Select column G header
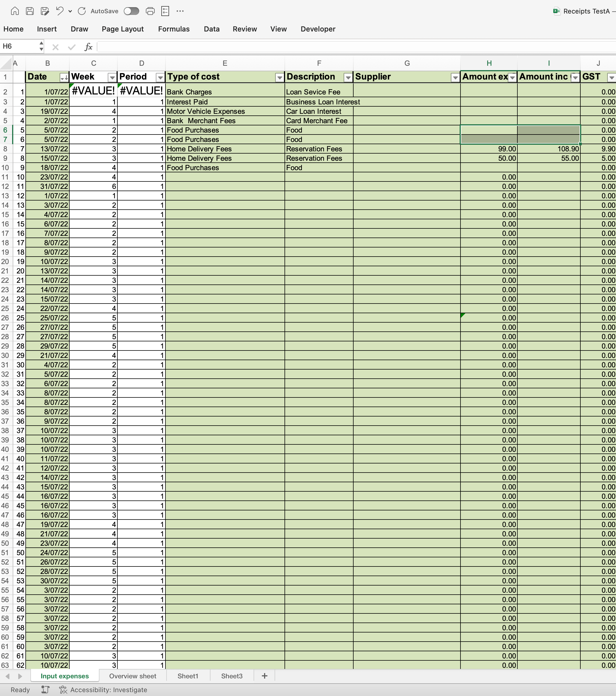This screenshot has height=696, width=616. tap(407, 63)
